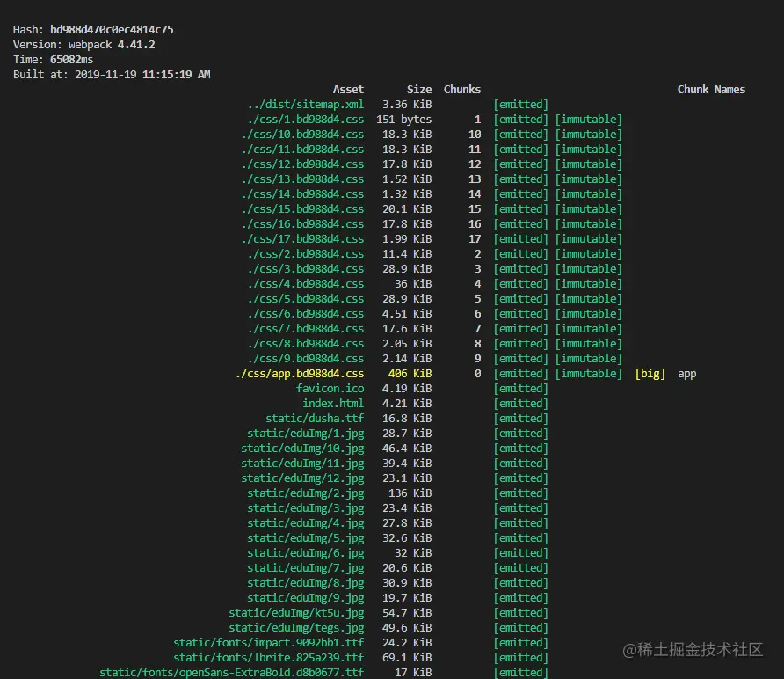Click the 11.4 KiB size value
784x679 pixels.
point(407,254)
